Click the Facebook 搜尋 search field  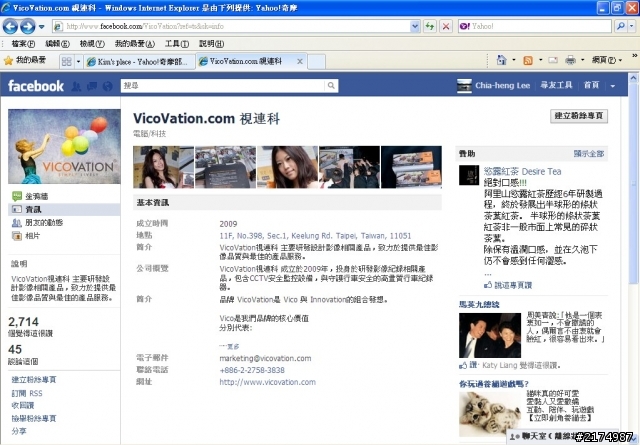click(223, 85)
